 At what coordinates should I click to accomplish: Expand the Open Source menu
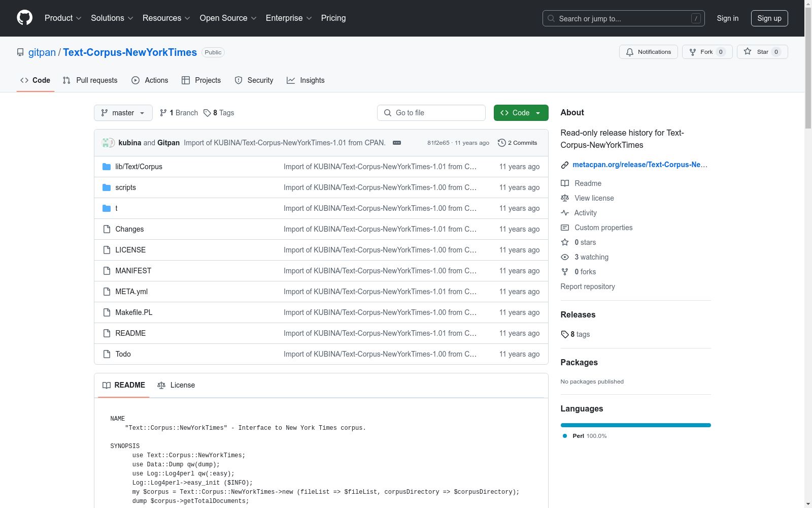pyautogui.click(x=228, y=18)
